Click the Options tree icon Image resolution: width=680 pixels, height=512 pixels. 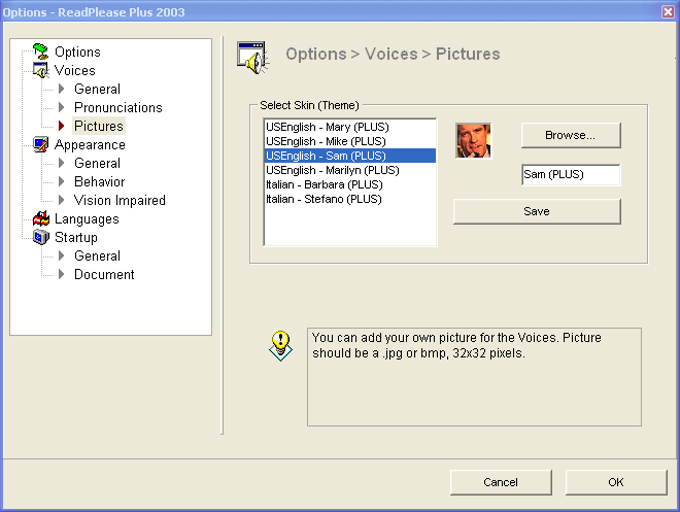tap(41, 52)
